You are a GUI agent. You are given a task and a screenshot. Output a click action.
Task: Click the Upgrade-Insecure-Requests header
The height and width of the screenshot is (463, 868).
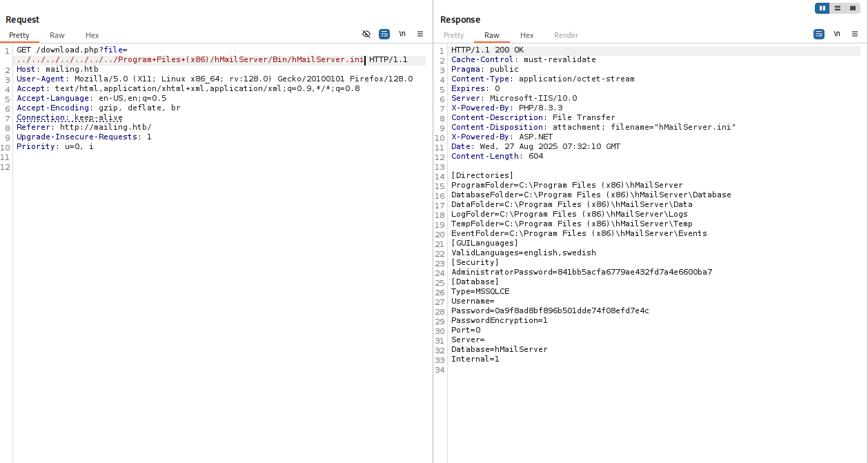84,137
